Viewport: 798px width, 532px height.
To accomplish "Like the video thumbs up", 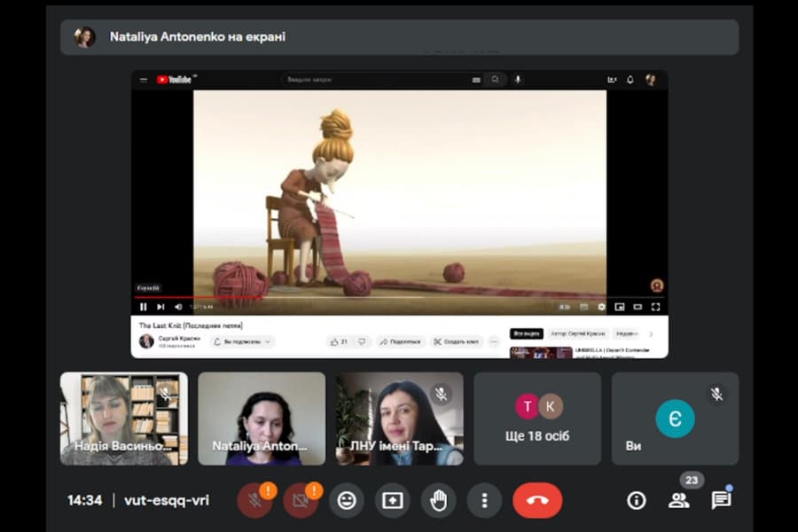I will tap(339, 341).
